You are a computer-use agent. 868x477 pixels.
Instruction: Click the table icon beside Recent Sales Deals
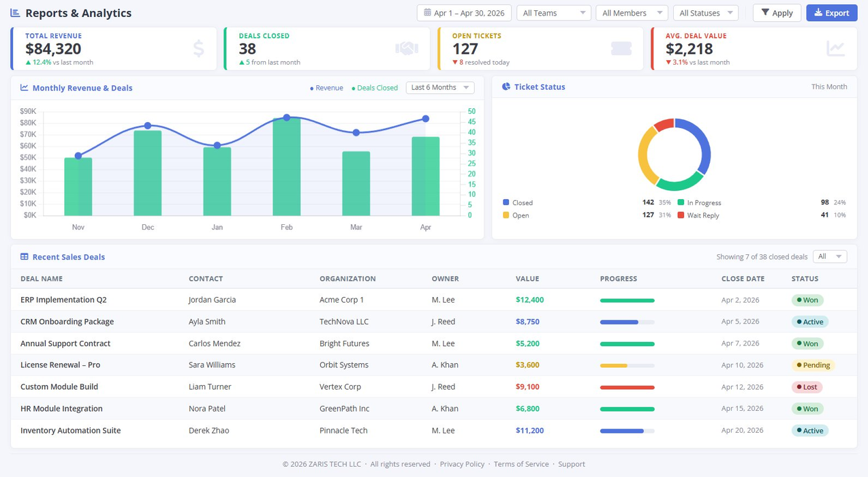click(25, 257)
